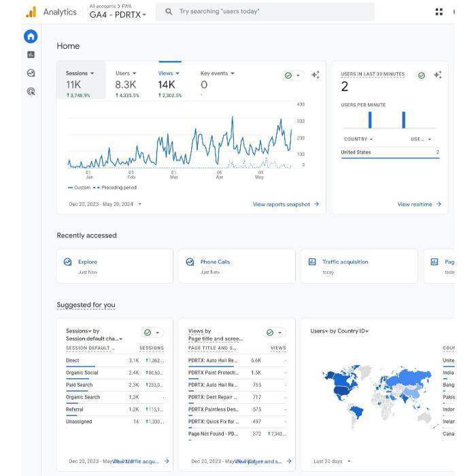Click the Direct sessions bar indicator
The image size is (476, 476).
tap(80, 367)
